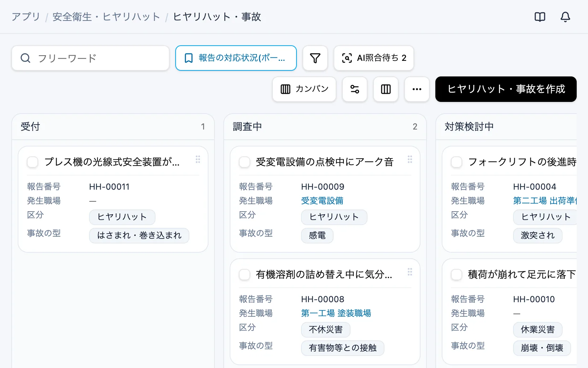
Task: Click ヒヤリハット・事故を作成 button
Action: coord(506,89)
